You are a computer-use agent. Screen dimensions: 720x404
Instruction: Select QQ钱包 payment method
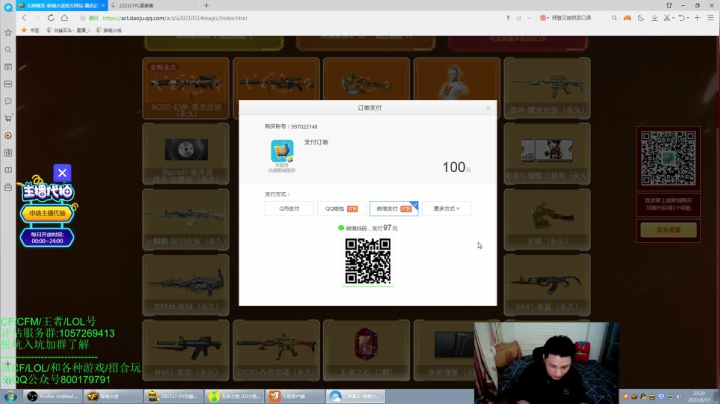(x=342, y=208)
